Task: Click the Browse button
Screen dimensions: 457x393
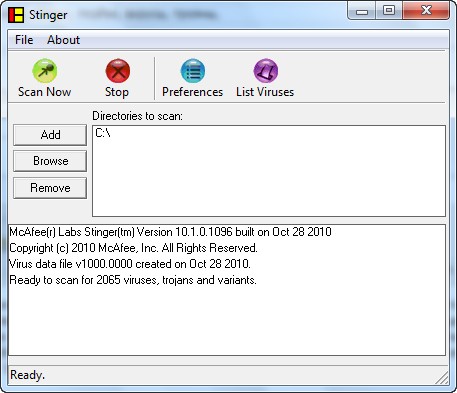Action: click(50, 161)
